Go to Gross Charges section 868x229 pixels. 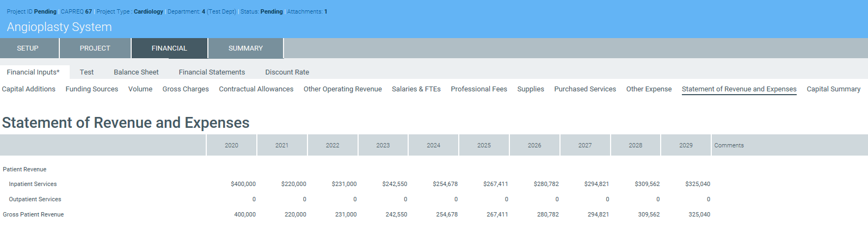point(186,89)
